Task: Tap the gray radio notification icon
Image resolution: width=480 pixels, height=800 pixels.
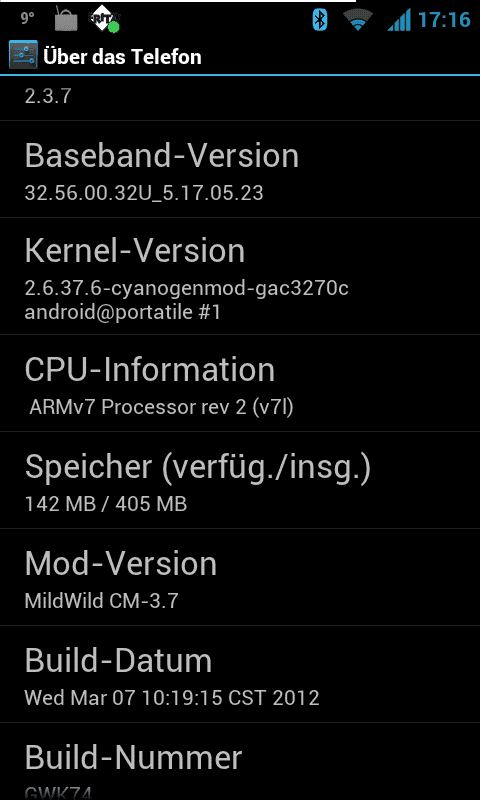Action: coord(66,20)
